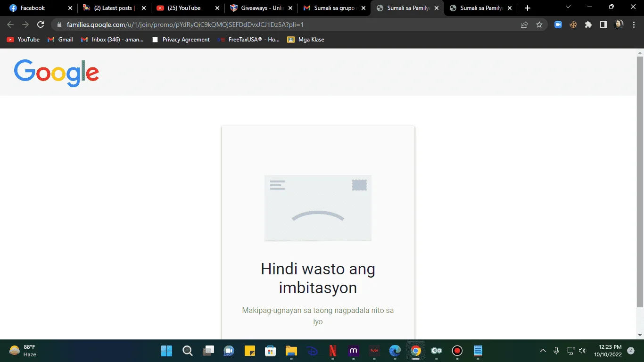This screenshot has height=362, width=644.
Task: Go back to the previous page
Action: click(10, 25)
